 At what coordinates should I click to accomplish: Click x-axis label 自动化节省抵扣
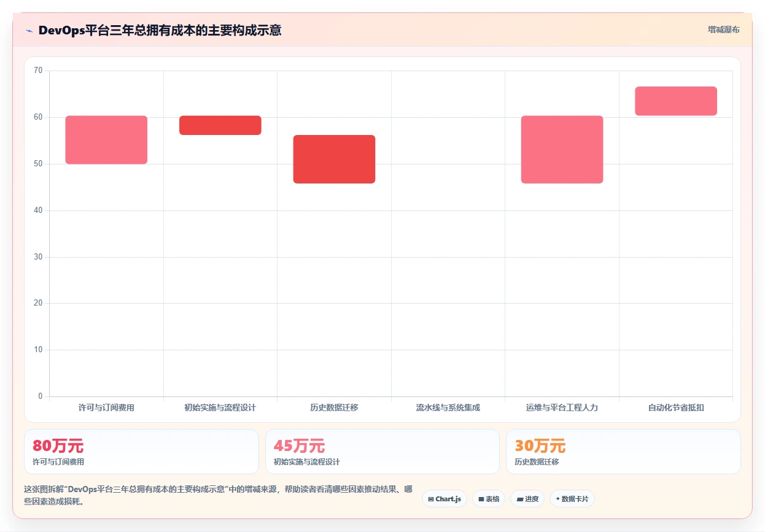[676, 407]
